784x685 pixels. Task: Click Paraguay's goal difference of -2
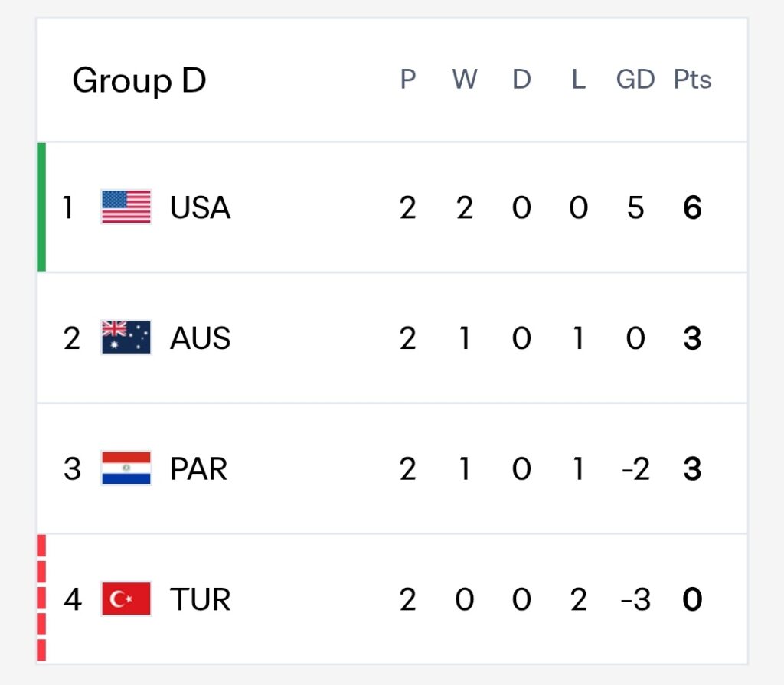pos(635,469)
